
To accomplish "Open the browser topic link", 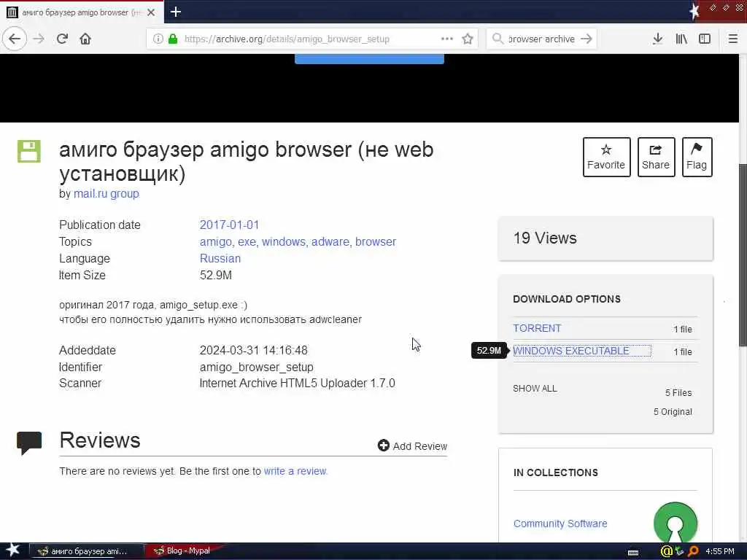I will (x=376, y=242).
